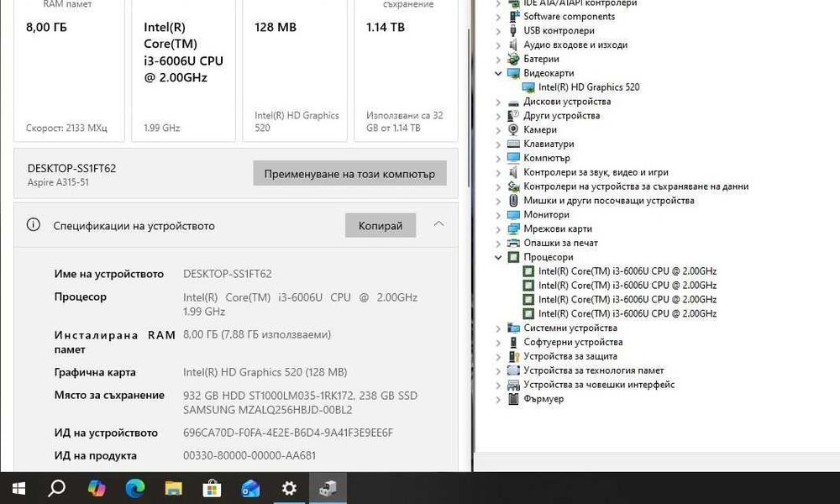Launch Microsoft Edge from the taskbar
The height and width of the screenshot is (504, 840).
[x=135, y=488]
